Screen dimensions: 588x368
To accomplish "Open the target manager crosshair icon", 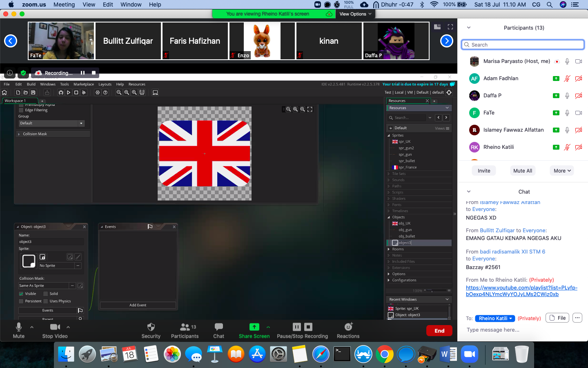I will (449, 92).
